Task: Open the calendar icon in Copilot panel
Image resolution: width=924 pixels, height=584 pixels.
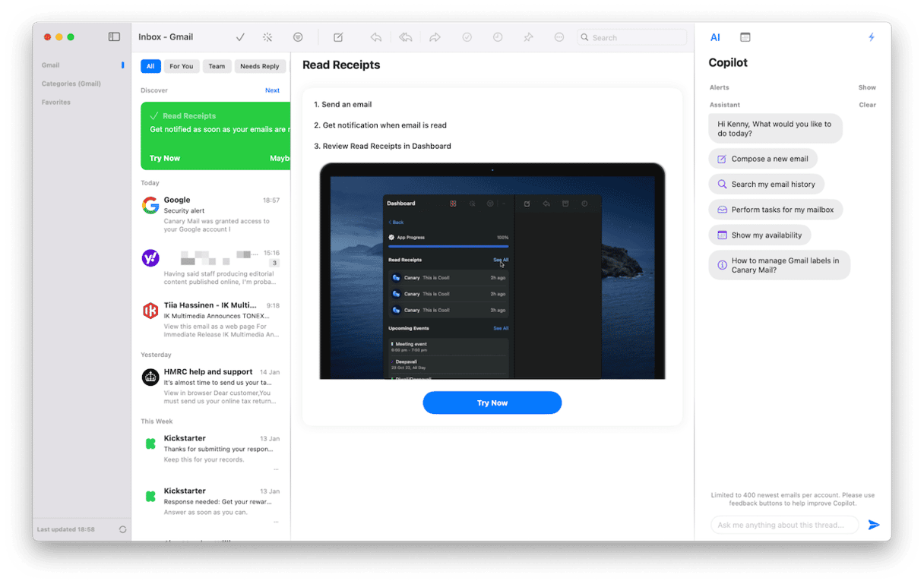Action: (745, 37)
